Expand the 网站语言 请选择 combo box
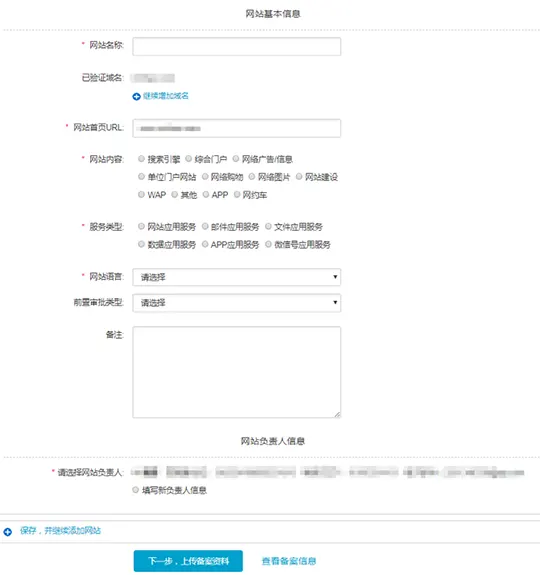Viewport: 540px width, 575px height. 236,277
